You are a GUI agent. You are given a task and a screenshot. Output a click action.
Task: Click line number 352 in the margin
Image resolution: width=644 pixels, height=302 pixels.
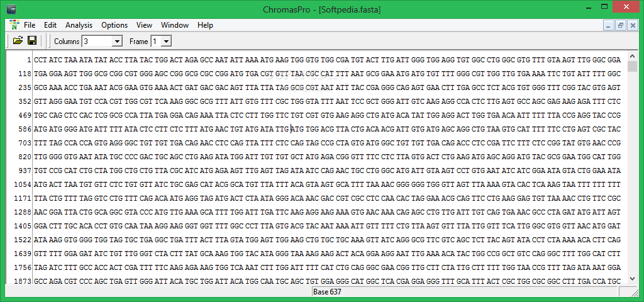tap(25, 101)
